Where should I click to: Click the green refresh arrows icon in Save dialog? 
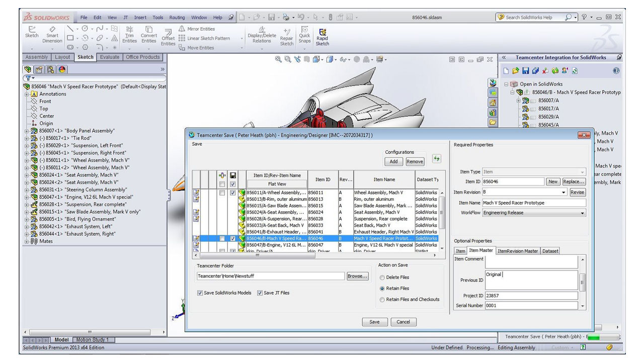coord(436,158)
